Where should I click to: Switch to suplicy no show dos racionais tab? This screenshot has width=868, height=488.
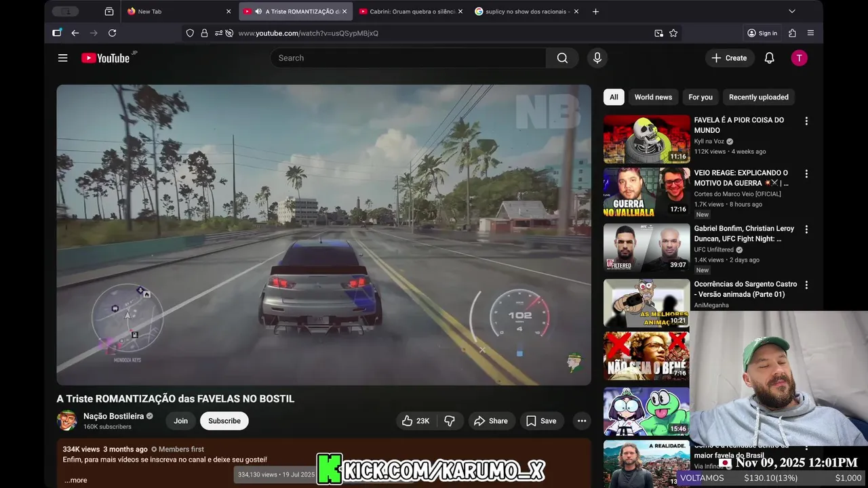tap(527, 12)
